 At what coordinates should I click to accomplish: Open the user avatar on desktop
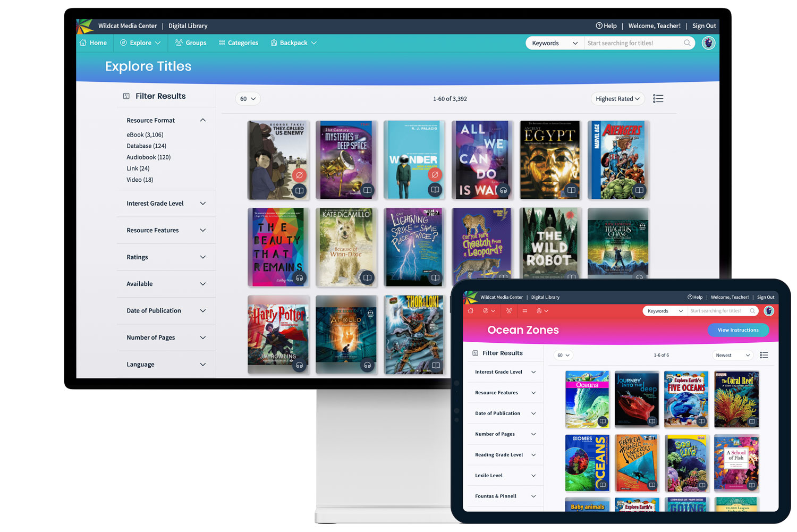pyautogui.click(x=708, y=43)
